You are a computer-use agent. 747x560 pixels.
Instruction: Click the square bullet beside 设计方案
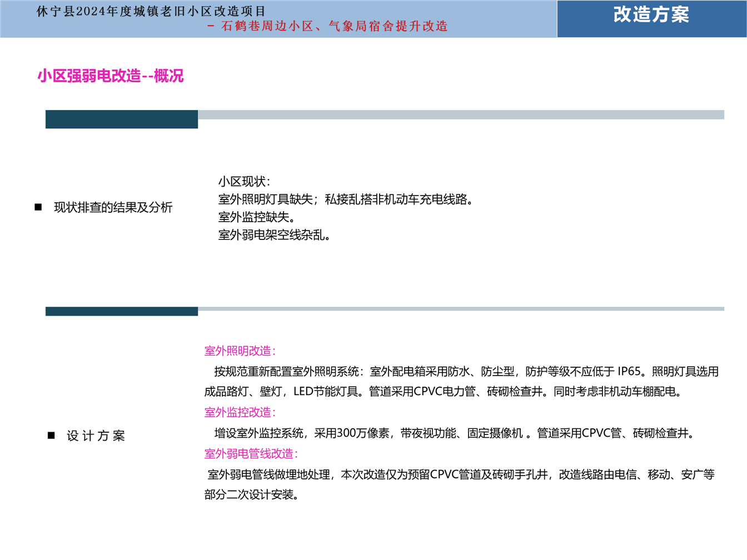point(51,436)
